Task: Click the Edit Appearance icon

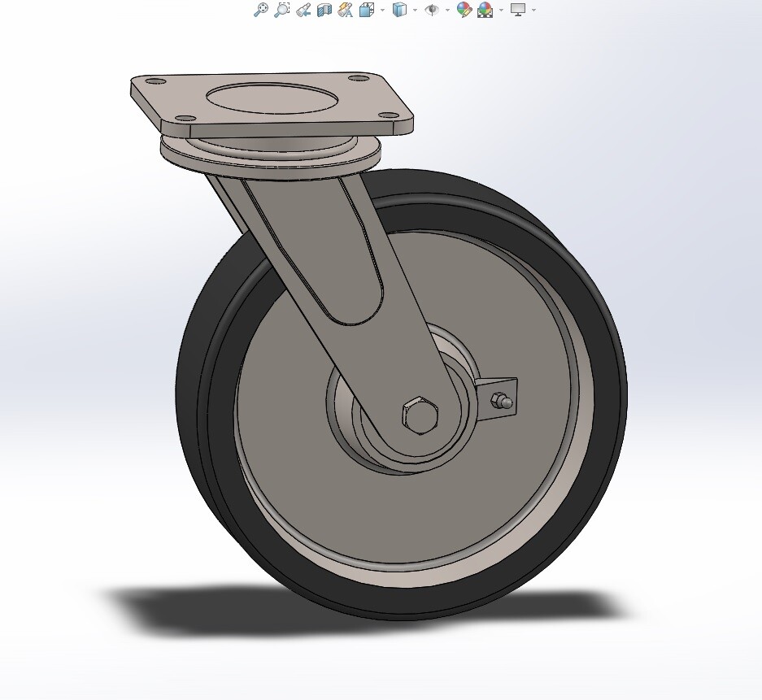Action: click(464, 10)
